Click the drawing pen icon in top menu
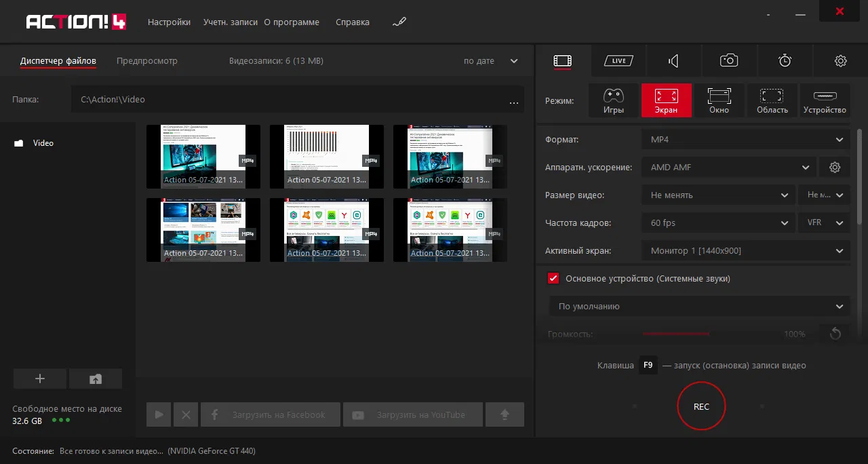This screenshot has height=464, width=868. click(399, 22)
